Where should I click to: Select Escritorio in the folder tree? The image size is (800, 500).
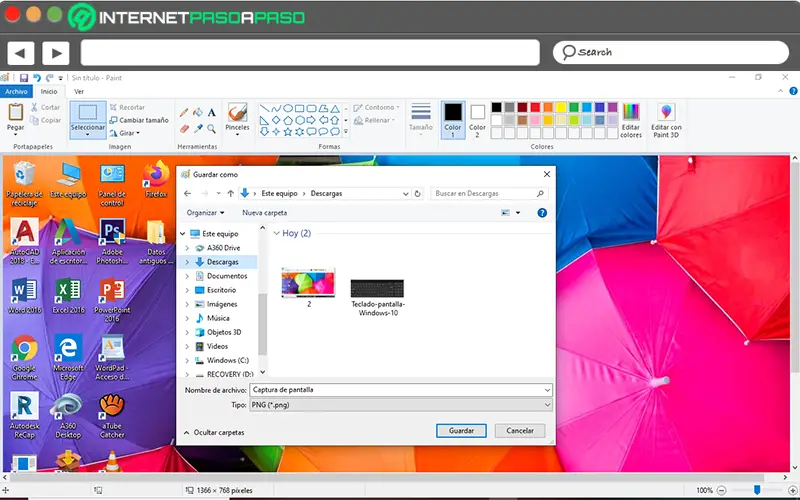(x=221, y=290)
